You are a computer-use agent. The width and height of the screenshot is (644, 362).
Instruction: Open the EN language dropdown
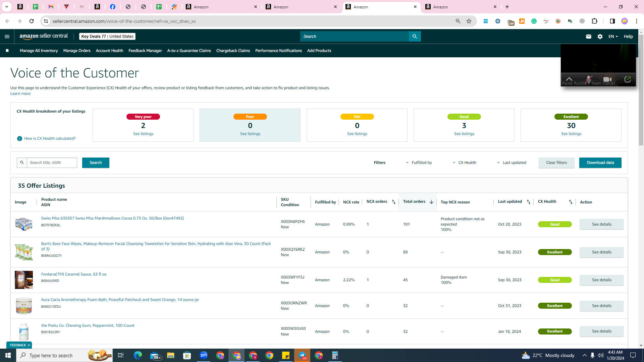pos(613,37)
